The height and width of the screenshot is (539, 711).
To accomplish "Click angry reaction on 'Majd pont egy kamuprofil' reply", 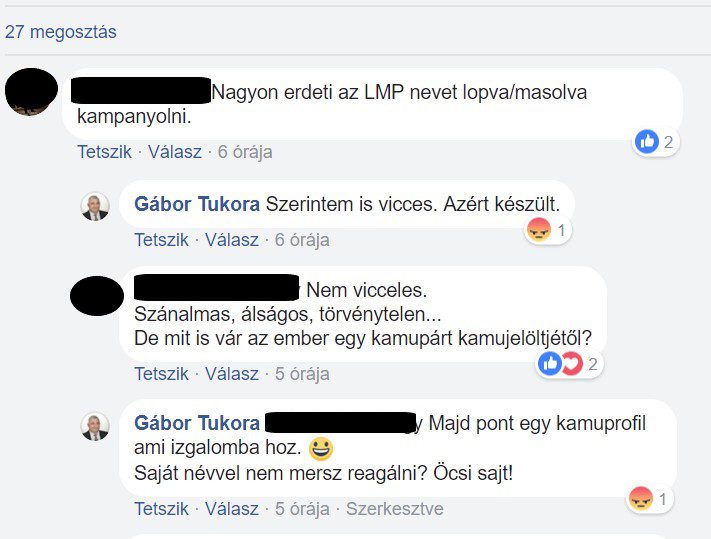I will pos(641,499).
